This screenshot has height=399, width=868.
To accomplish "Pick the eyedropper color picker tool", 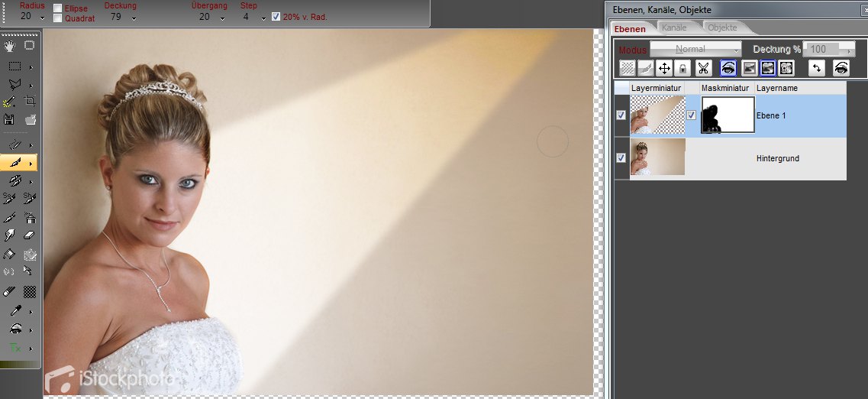I will pyautogui.click(x=10, y=311).
